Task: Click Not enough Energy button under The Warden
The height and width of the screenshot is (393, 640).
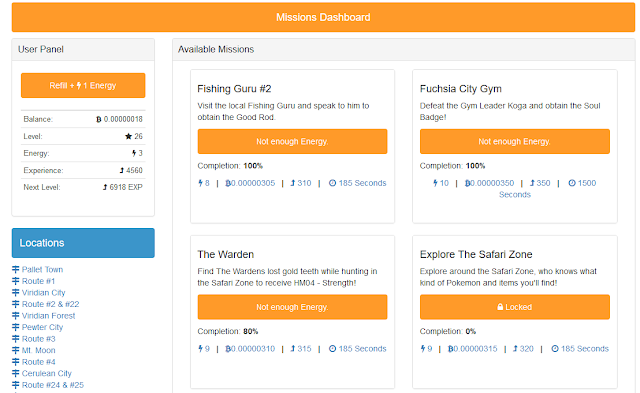Action: pos(292,307)
